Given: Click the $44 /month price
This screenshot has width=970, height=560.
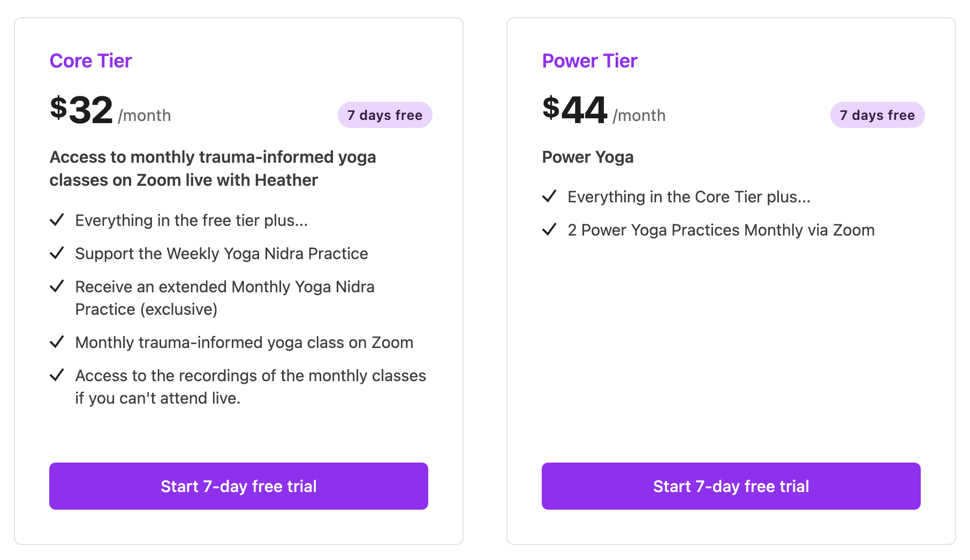Looking at the screenshot, I should pos(604,110).
